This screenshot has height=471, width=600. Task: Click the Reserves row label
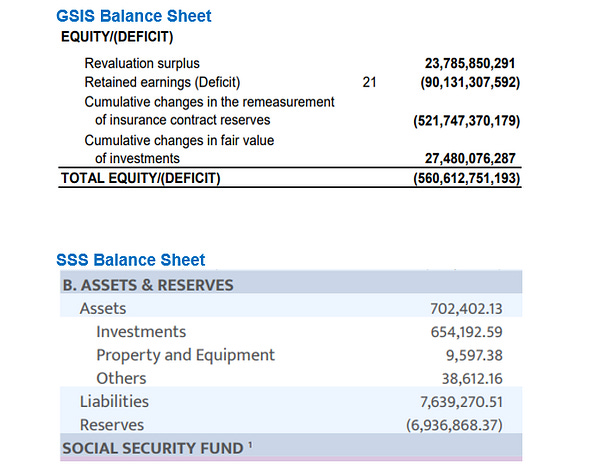[112, 425]
